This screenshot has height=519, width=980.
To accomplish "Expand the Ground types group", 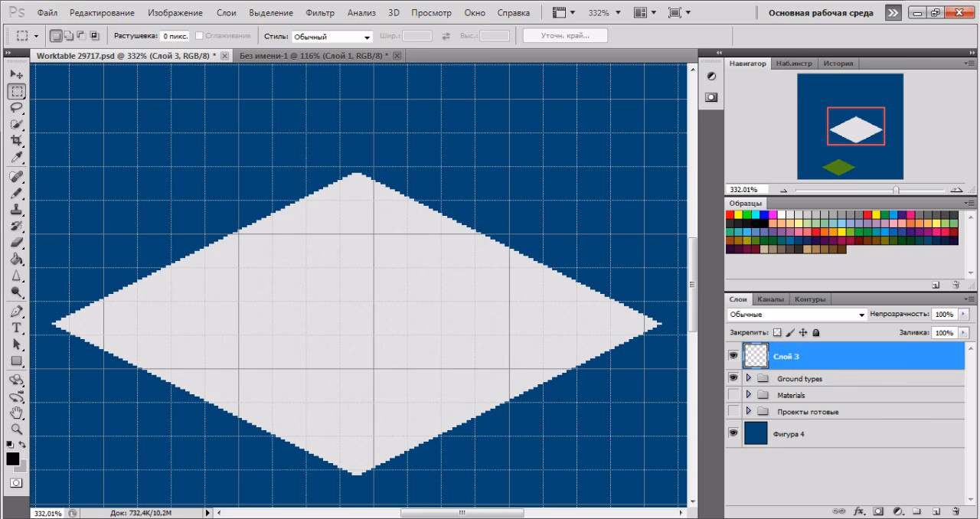I will tap(749, 378).
